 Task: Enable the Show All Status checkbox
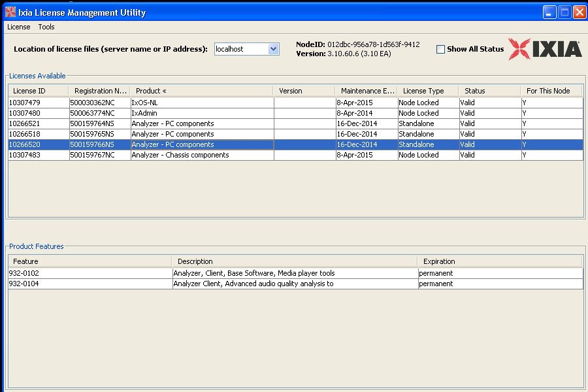(x=440, y=49)
